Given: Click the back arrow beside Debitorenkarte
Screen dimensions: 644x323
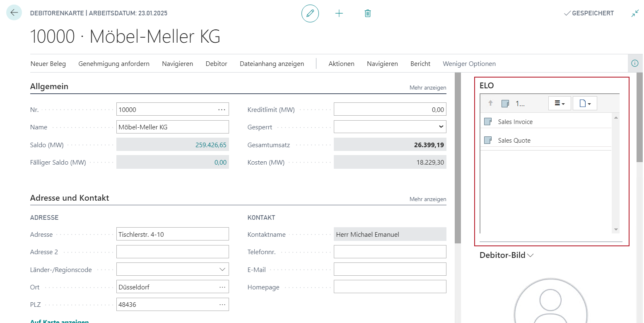Looking at the screenshot, I should [14, 12].
